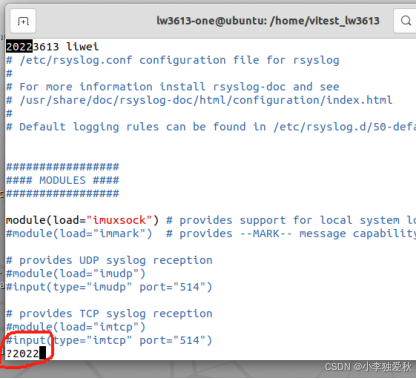
Task: Click the #module(load="immark") line
Action: coord(79,234)
